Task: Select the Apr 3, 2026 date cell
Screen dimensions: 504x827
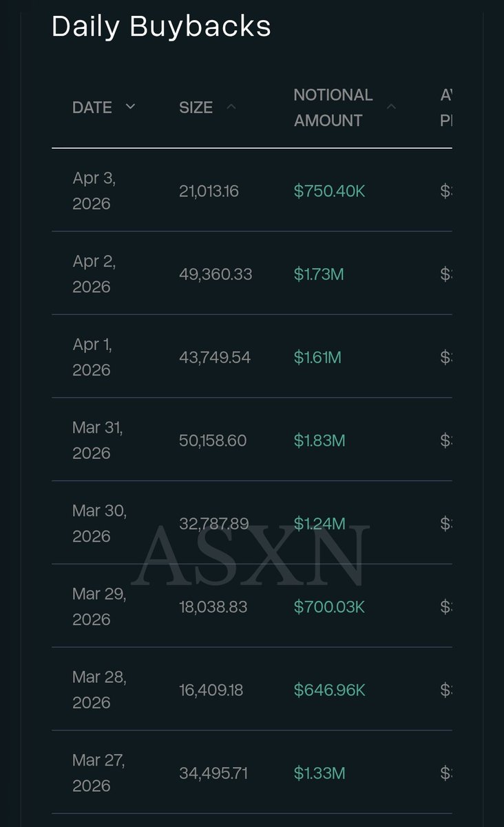Action: point(94,191)
